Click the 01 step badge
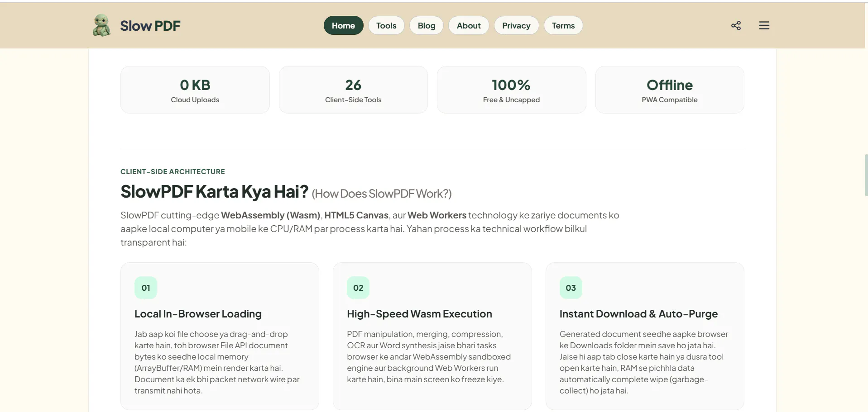 [146, 288]
